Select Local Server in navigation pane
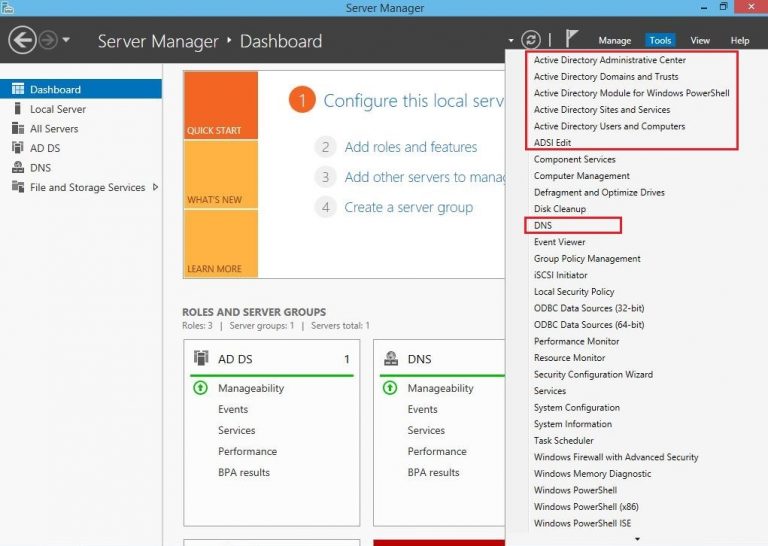The image size is (768, 546). [81, 109]
